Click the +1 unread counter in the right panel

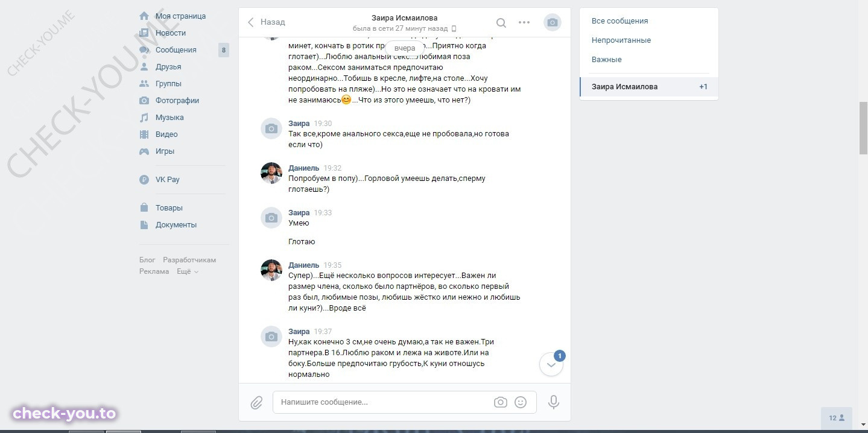[x=703, y=87]
